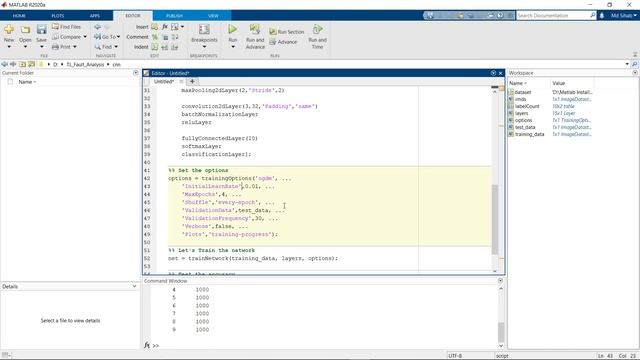This screenshot has height=360, width=640.
Task: Open the New dropdown arrow
Action: tap(9, 47)
